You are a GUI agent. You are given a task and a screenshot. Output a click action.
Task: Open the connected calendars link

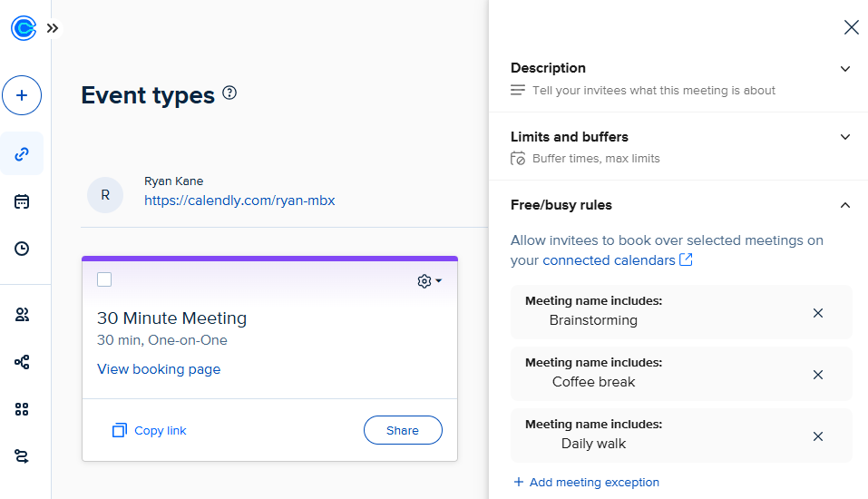point(617,260)
